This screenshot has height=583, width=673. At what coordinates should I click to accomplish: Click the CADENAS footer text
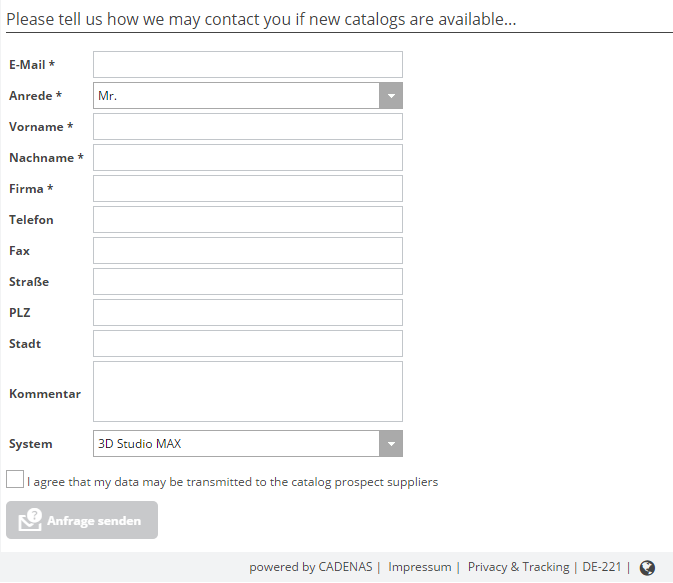[x=345, y=567]
